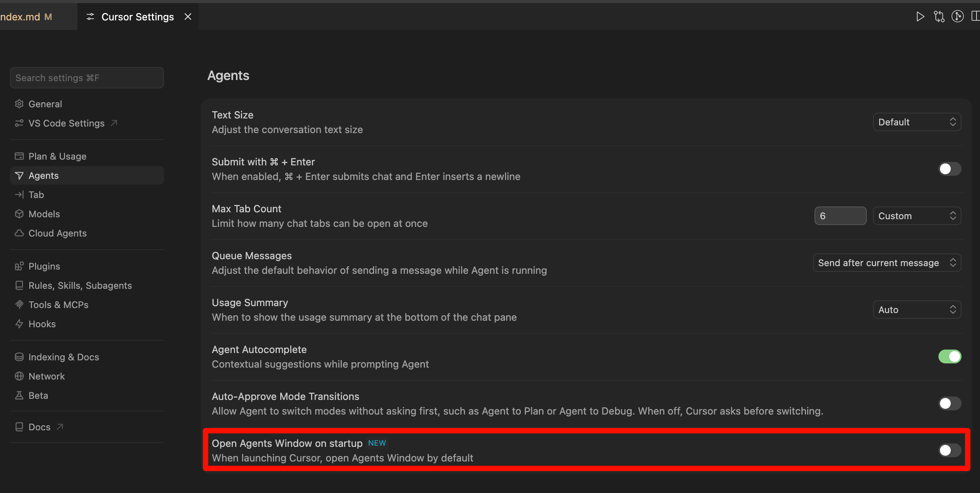Click the Max Tab Count setting title
The height and width of the screenshot is (493, 980).
coord(246,209)
